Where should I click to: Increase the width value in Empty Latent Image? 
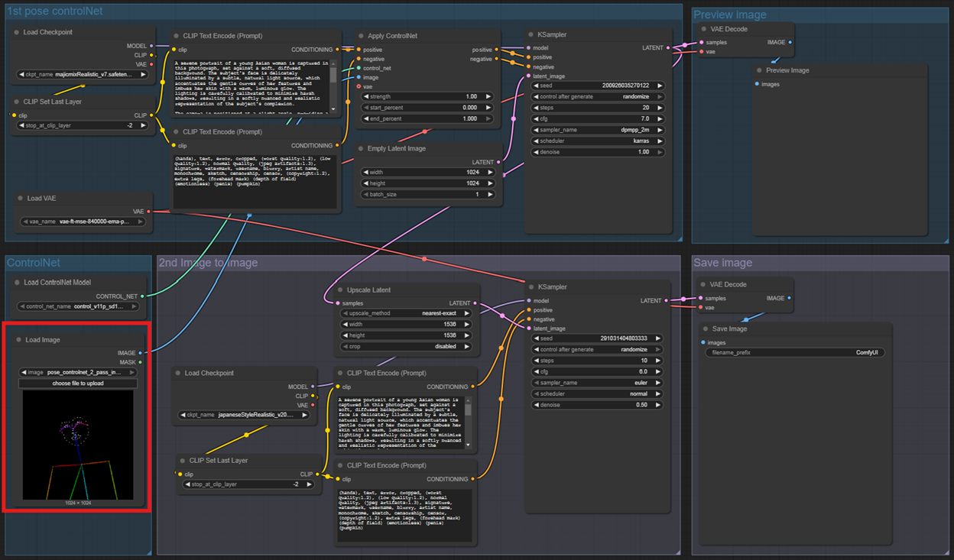coord(490,173)
